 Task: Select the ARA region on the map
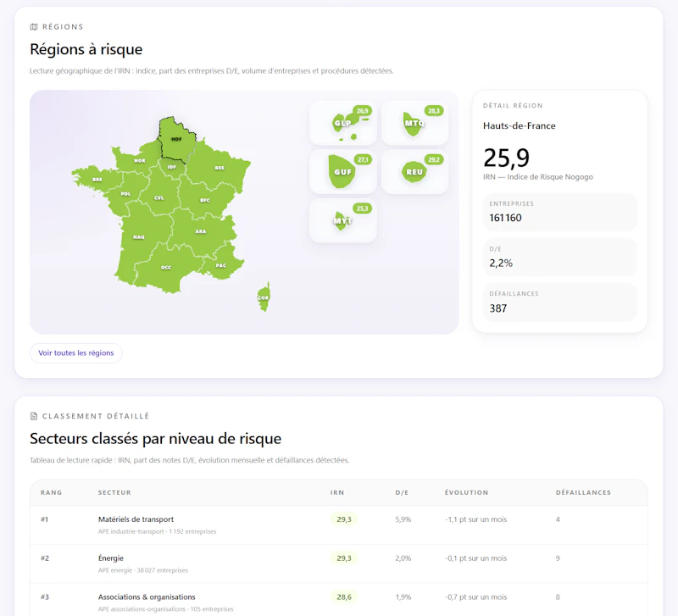coord(201,231)
